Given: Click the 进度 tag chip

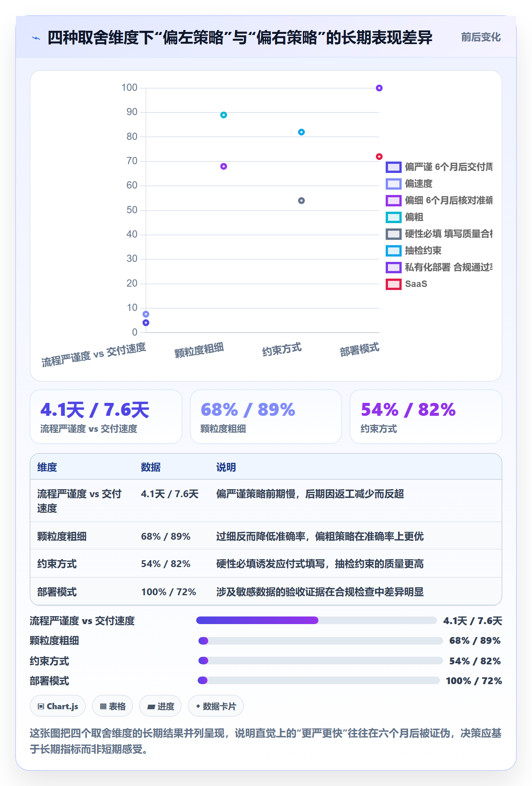Looking at the screenshot, I should click(160, 706).
